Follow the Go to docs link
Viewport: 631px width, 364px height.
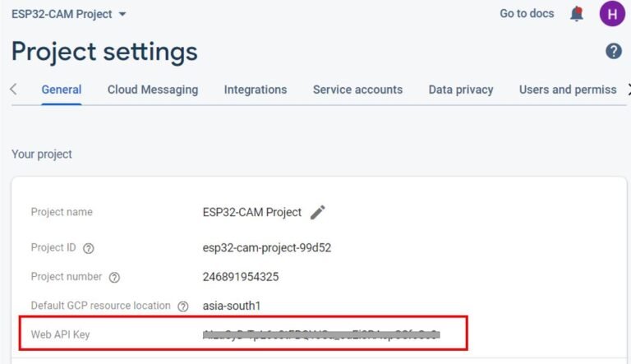click(x=527, y=14)
